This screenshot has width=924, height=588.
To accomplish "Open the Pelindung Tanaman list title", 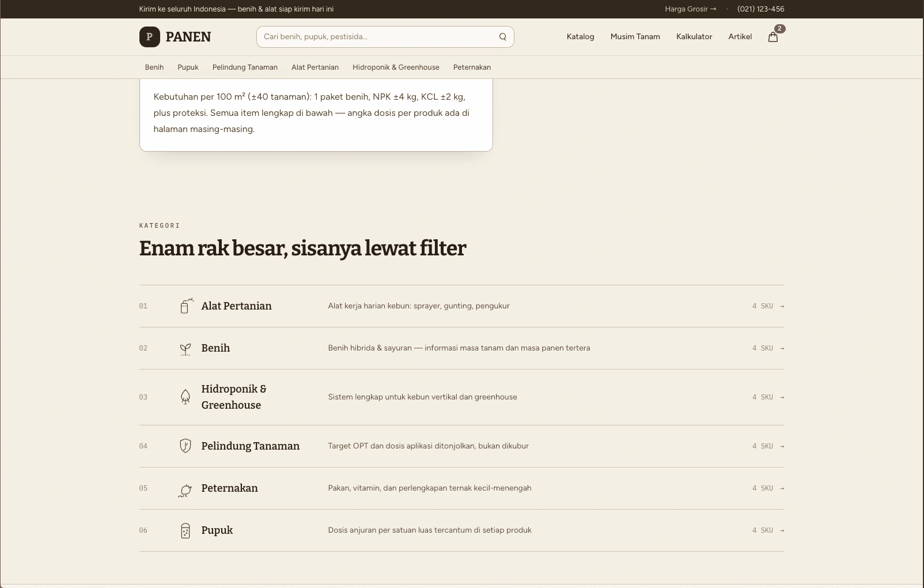I will [250, 446].
